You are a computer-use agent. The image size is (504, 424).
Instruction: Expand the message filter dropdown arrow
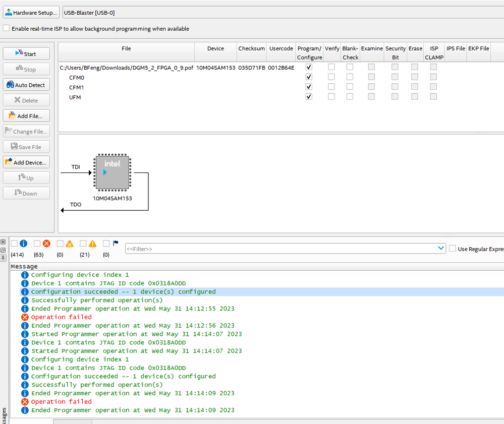[441, 249]
